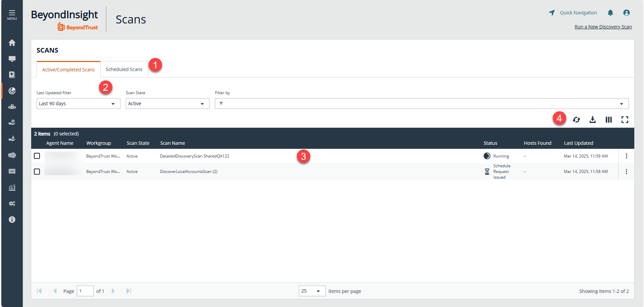
Task: Open the user profile icon
Action: pyautogui.click(x=627, y=13)
